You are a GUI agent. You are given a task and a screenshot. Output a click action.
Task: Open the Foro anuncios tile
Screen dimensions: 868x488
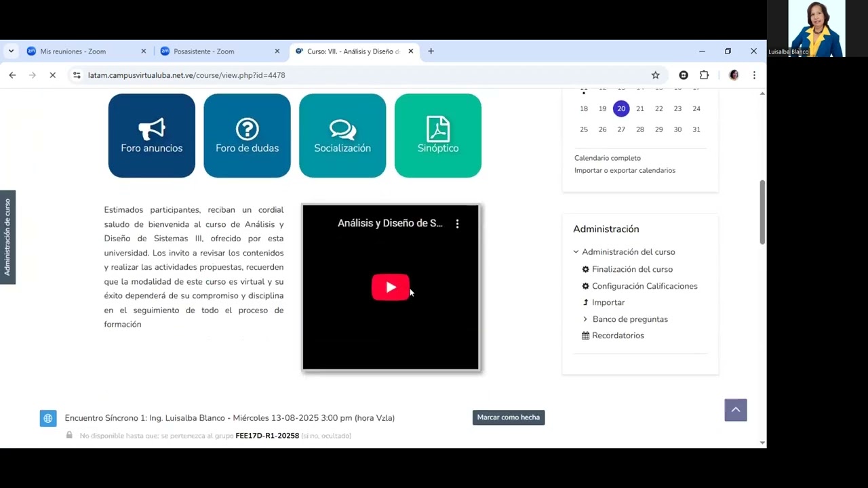[152, 136]
